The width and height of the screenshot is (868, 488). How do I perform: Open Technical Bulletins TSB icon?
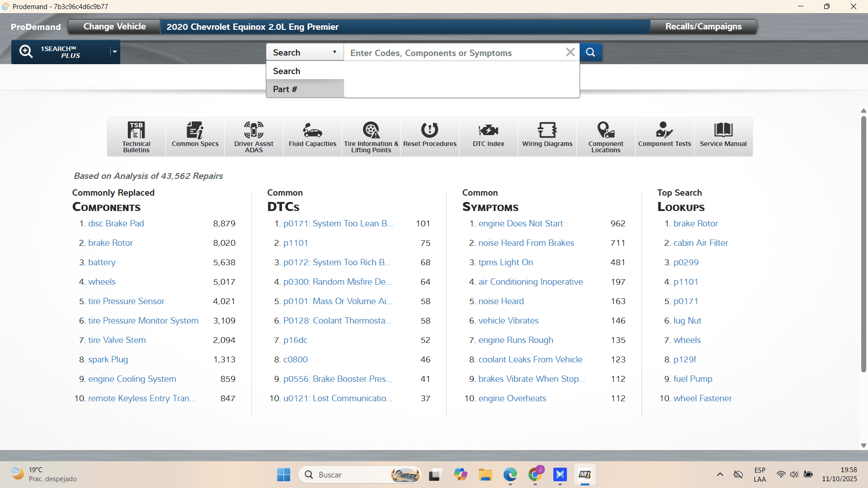pyautogui.click(x=136, y=136)
